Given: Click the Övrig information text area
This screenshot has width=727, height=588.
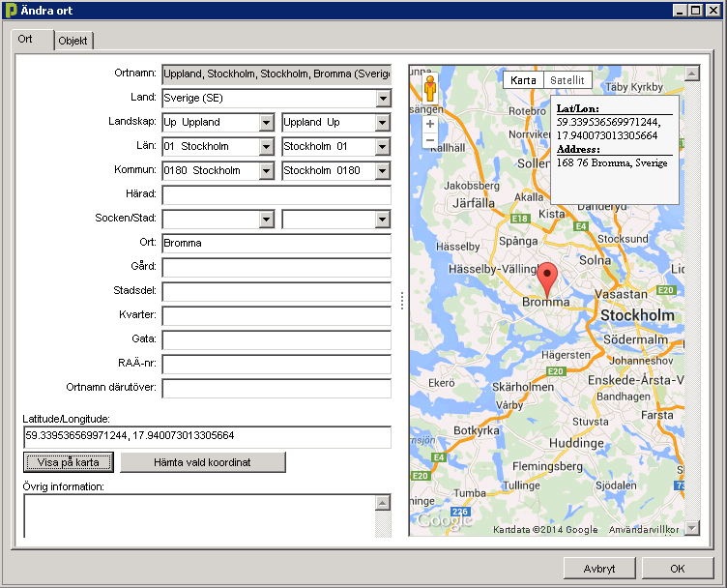Looking at the screenshot, I should (x=199, y=516).
